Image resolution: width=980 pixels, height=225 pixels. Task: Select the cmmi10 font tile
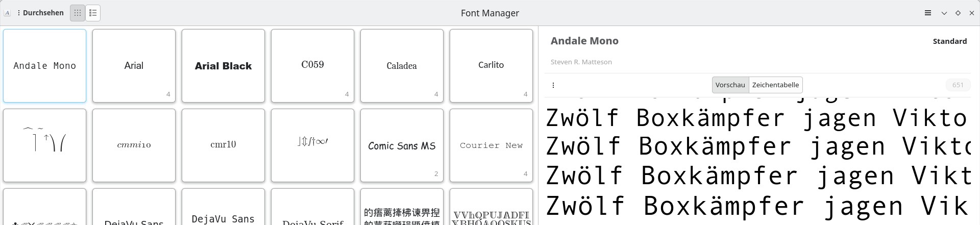pyautogui.click(x=134, y=145)
